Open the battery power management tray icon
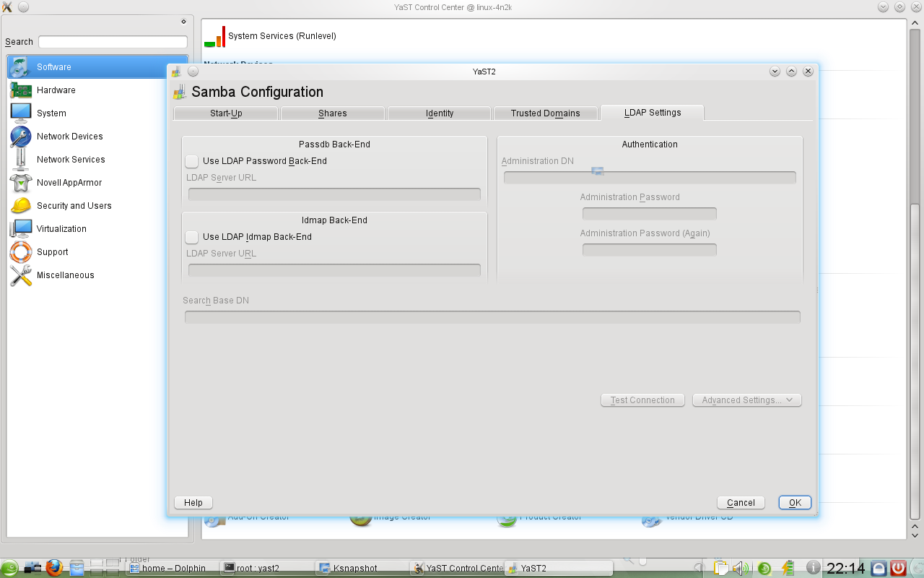 pyautogui.click(x=787, y=568)
